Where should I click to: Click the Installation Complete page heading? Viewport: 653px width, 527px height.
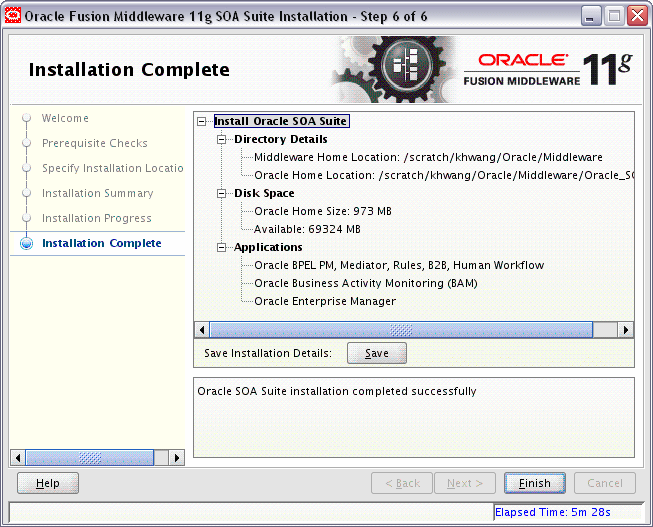129,70
